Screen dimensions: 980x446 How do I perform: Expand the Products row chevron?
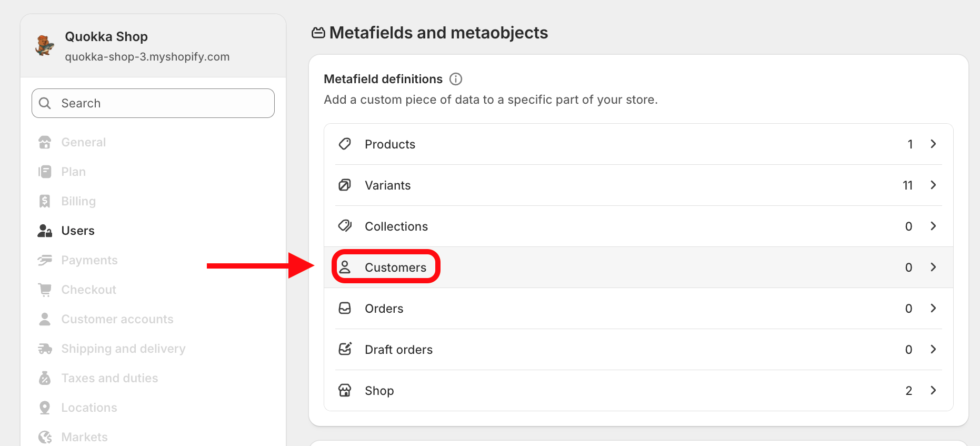(933, 144)
